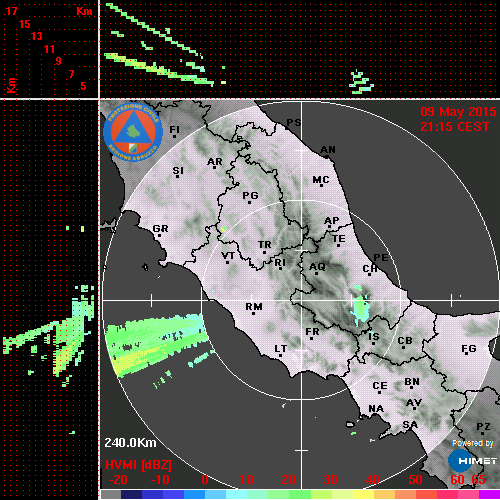Click the '20' dBZ scale value

click(x=288, y=480)
